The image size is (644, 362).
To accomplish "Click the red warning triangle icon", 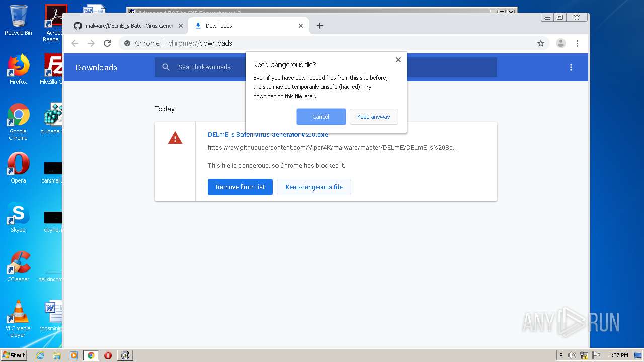I will pyautogui.click(x=175, y=138).
